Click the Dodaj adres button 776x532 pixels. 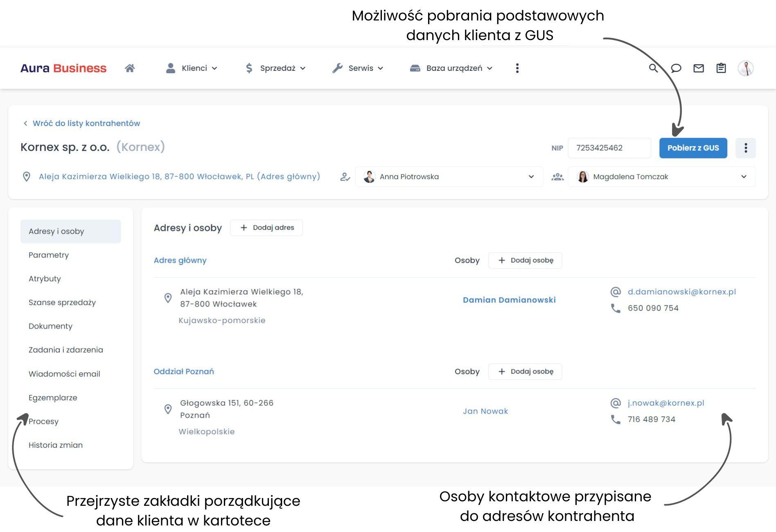(x=266, y=228)
